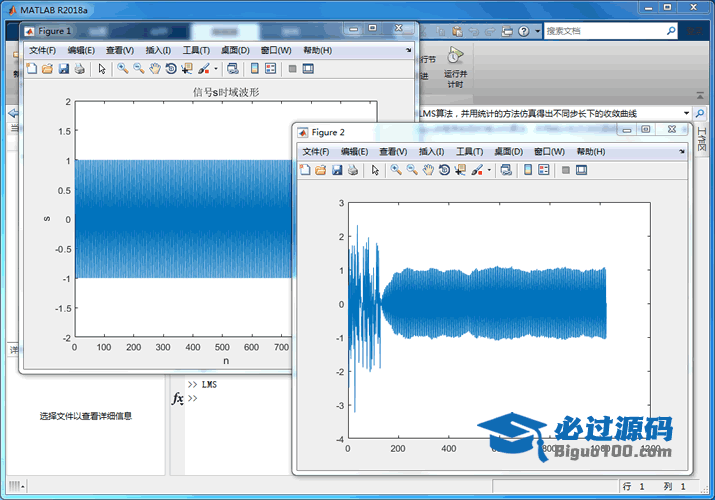Expand current folder path dropdown arrow
The height and width of the screenshot is (500, 715).
coord(686,113)
